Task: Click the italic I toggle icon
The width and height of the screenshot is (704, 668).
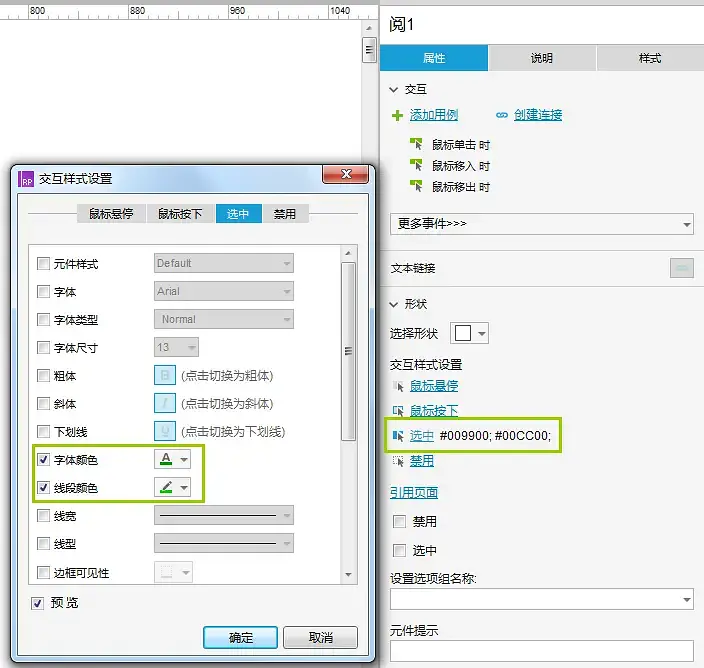Action: click(x=165, y=403)
